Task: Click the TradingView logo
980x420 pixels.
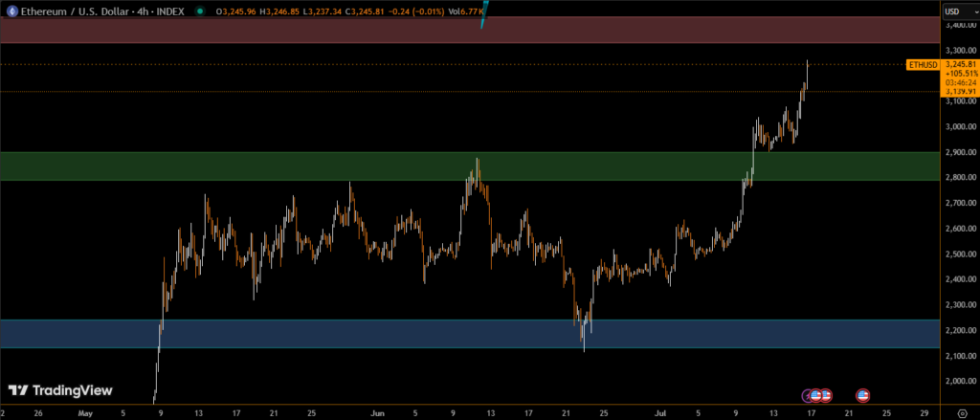Action: (x=60, y=390)
